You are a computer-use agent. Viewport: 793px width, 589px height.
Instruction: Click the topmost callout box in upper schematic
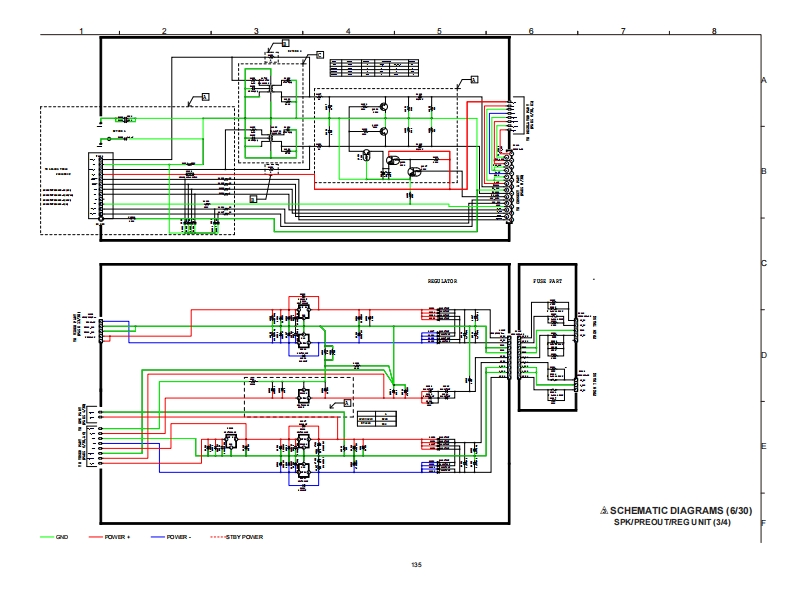(x=285, y=43)
